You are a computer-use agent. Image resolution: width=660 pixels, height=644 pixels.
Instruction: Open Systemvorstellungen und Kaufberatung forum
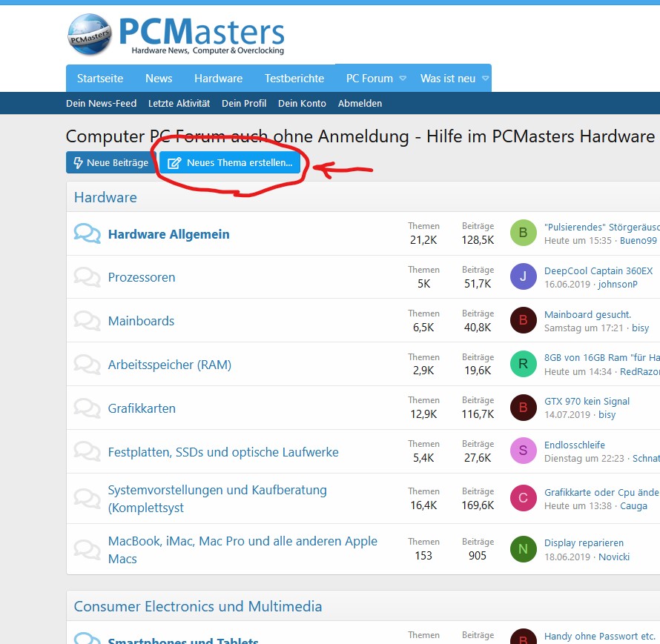(217, 499)
